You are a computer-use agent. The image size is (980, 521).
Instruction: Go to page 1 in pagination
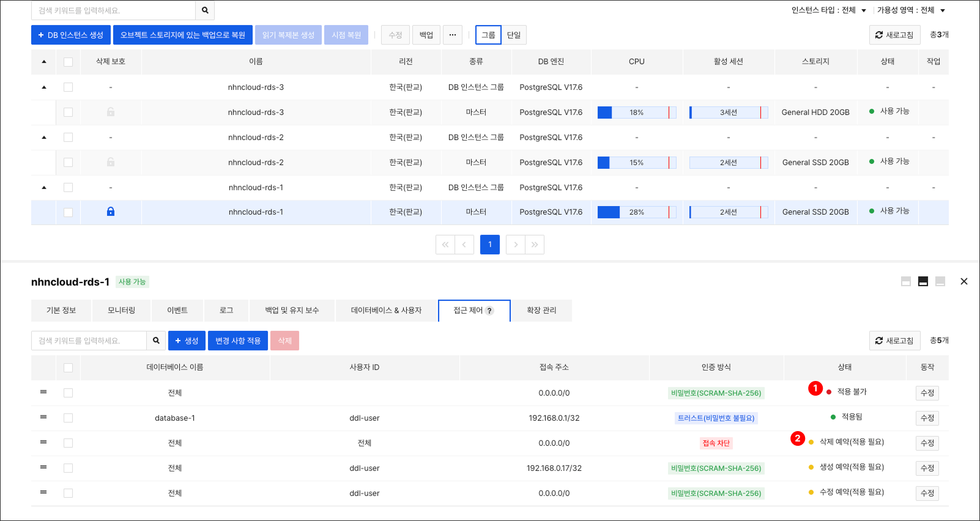tap(490, 245)
